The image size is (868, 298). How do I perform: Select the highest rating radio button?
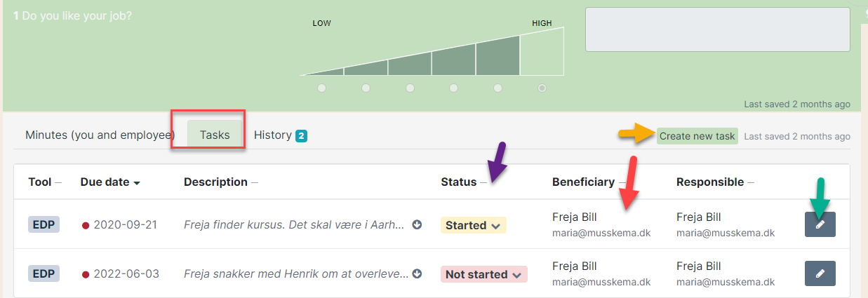click(x=542, y=88)
